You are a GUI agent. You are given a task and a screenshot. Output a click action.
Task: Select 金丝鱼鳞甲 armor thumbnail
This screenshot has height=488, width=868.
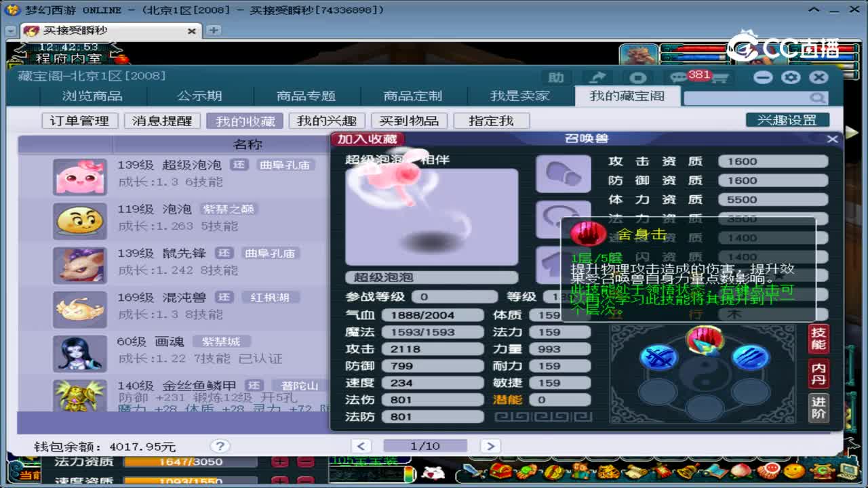[x=80, y=396]
